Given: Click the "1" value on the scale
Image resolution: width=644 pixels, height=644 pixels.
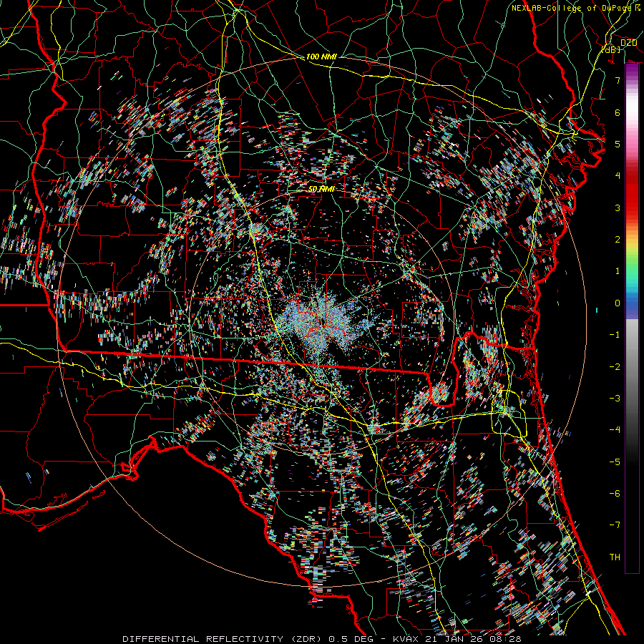Looking at the screenshot, I should coord(618,271).
